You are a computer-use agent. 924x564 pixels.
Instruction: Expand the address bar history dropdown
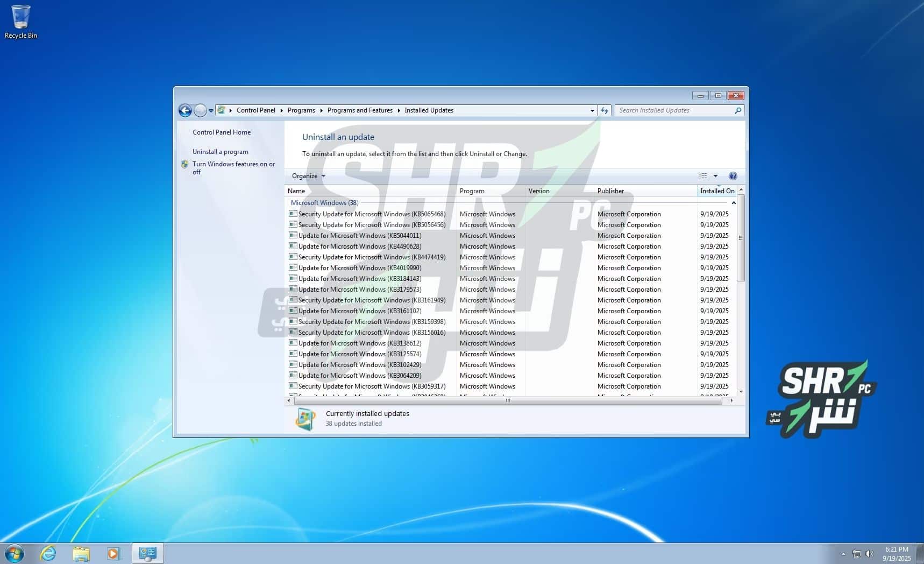pos(592,110)
